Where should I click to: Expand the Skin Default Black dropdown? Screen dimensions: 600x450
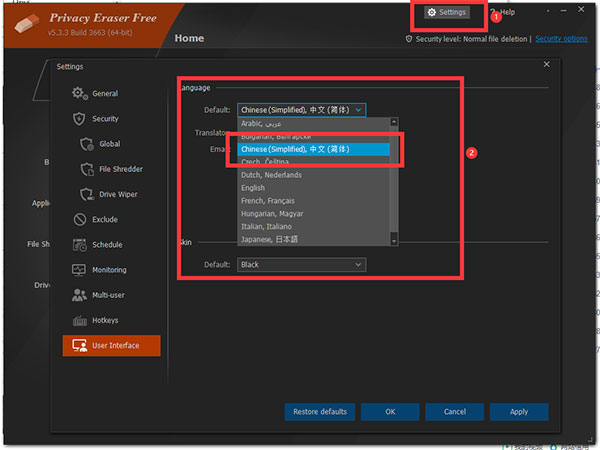pos(302,264)
